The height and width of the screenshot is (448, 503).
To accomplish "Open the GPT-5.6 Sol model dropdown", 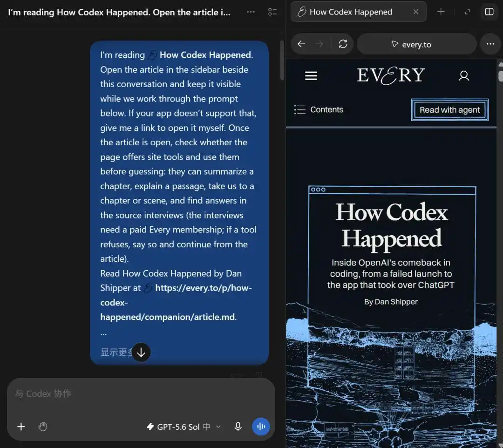I will tap(184, 427).
